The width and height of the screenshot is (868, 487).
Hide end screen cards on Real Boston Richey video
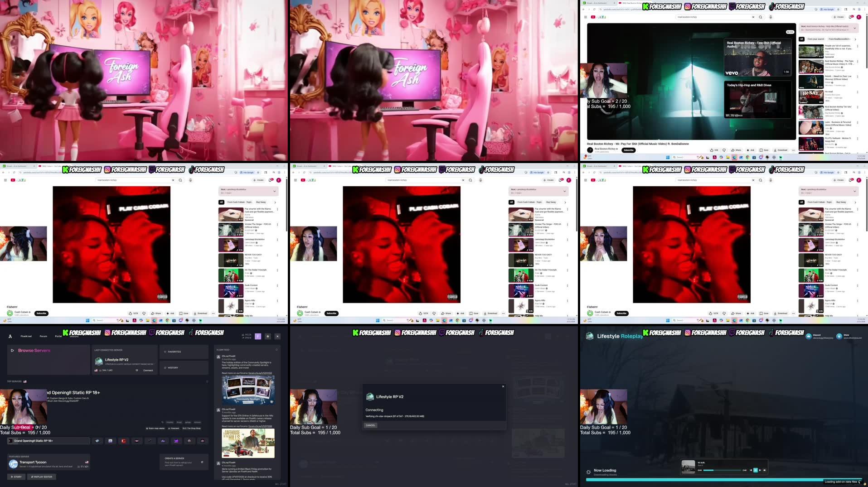pos(790,32)
